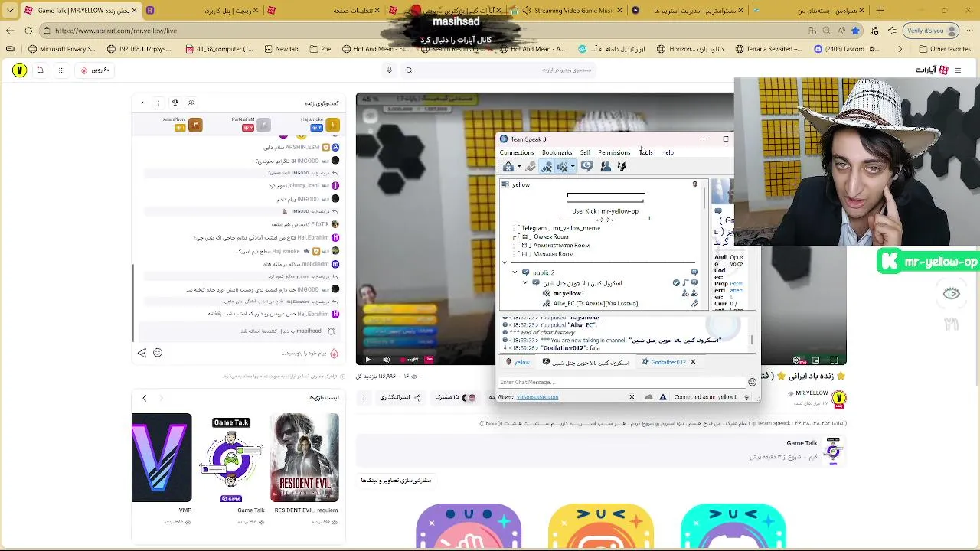This screenshot has height=551, width=980.
Task: Click microphone voice search icon in Aparat
Action: tap(389, 70)
